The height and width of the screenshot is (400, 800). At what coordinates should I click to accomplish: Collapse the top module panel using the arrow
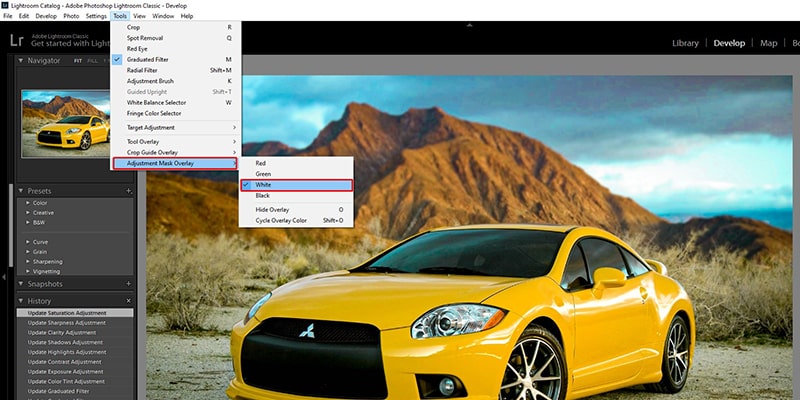point(469,25)
